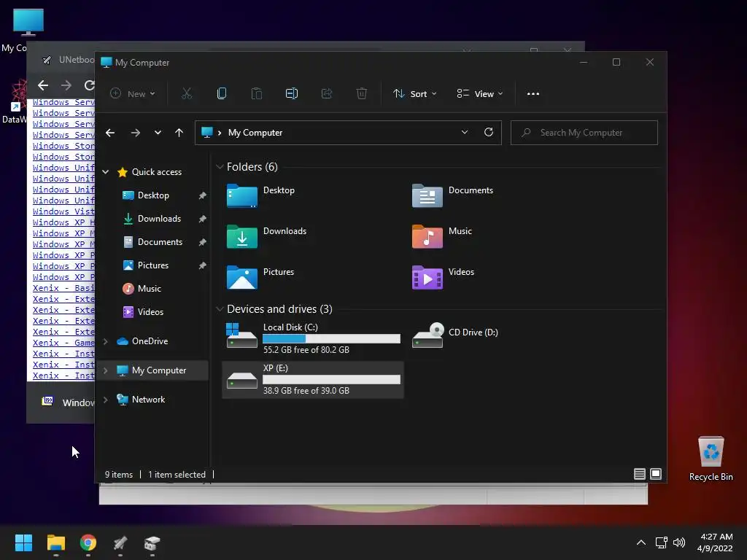Collapse the Devices and drives (3) group
The height and width of the screenshot is (560, 747).
click(x=220, y=309)
